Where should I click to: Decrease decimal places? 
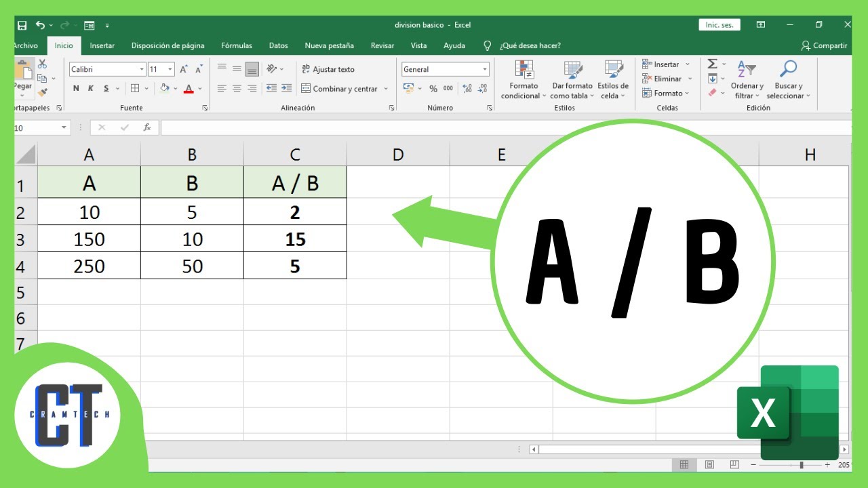coord(482,89)
